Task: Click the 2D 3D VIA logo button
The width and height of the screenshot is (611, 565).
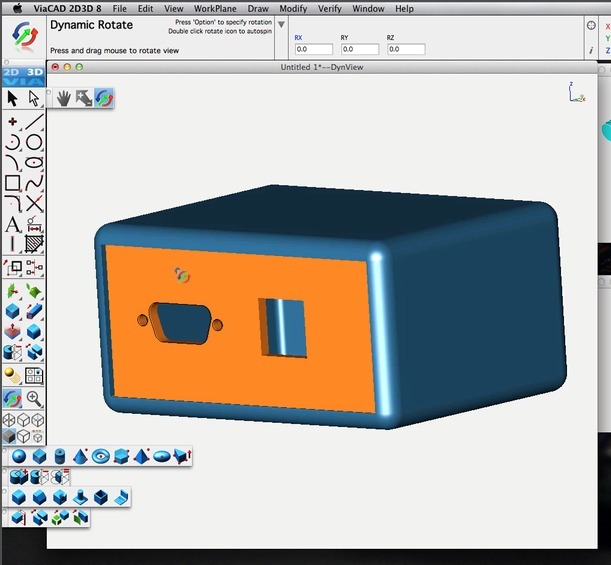Action: [23, 76]
